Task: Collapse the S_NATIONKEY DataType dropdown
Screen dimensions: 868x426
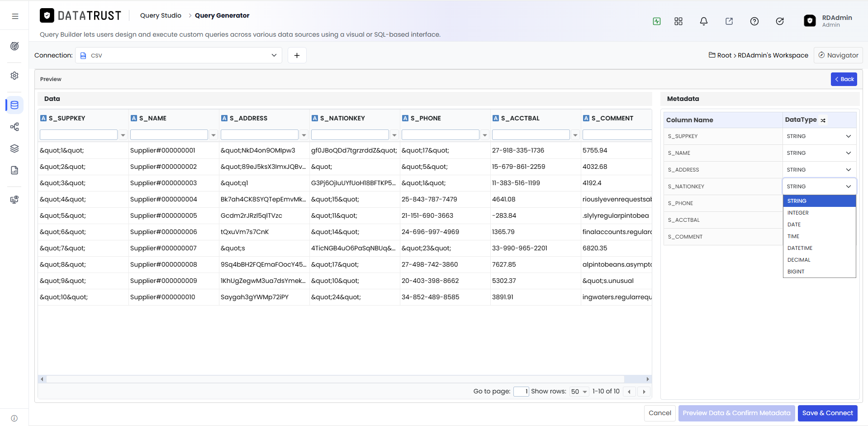Action: (819, 187)
